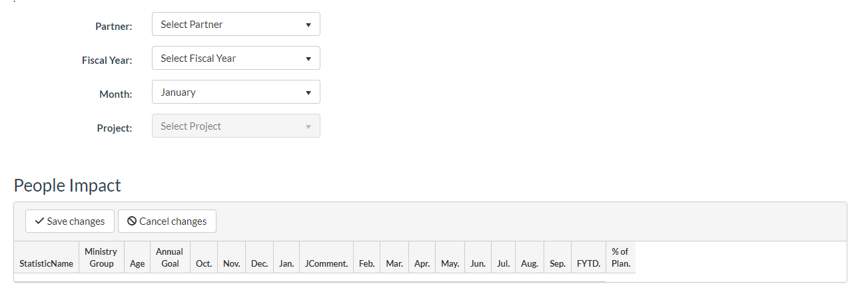Click the disabled Select Project dropdown
The image size is (868, 286).
[x=236, y=126]
